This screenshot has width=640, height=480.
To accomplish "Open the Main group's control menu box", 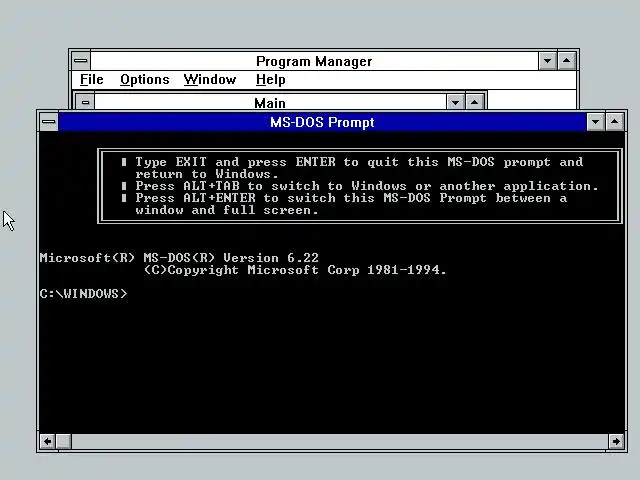I will tap(85, 102).
